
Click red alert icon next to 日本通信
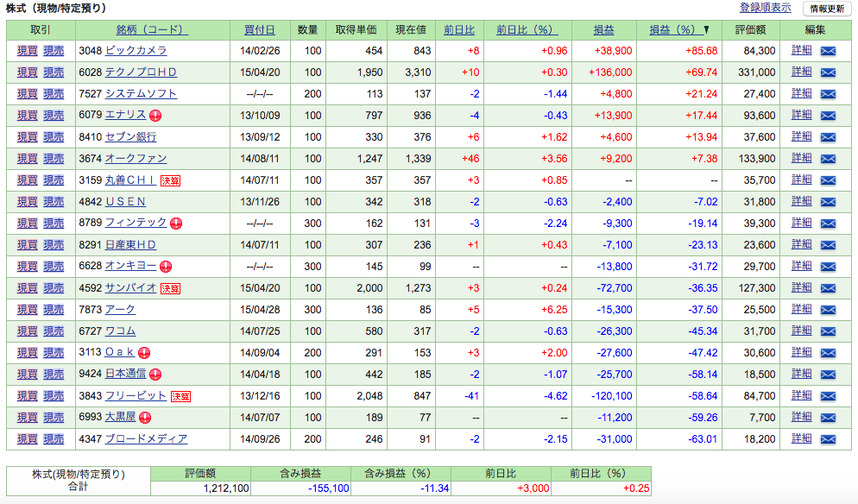[x=155, y=375]
